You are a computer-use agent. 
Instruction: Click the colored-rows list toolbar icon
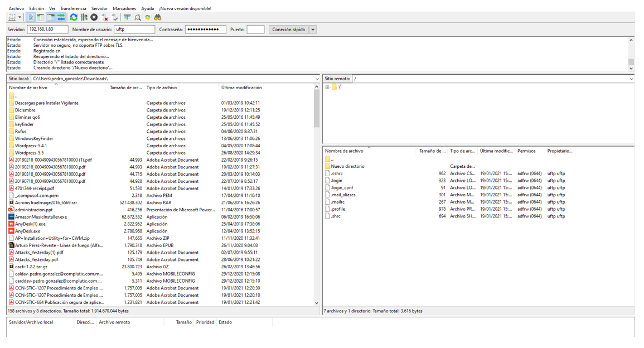click(x=127, y=17)
